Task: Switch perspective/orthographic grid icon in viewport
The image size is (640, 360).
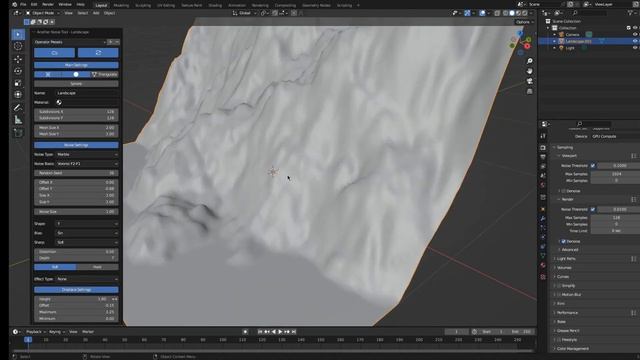Action: [529, 91]
